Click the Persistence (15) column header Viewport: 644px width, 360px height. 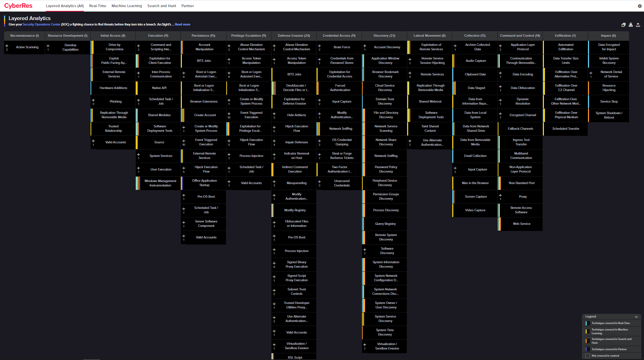pyautogui.click(x=203, y=36)
